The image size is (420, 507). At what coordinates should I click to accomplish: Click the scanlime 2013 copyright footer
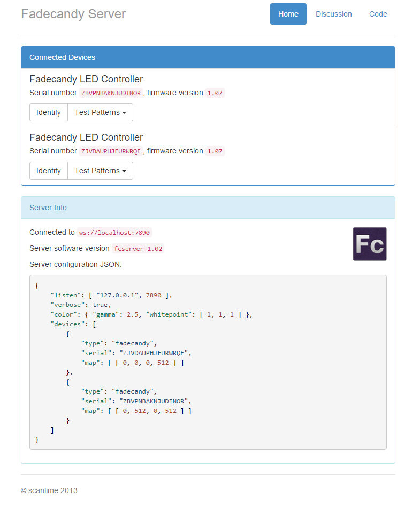49,490
